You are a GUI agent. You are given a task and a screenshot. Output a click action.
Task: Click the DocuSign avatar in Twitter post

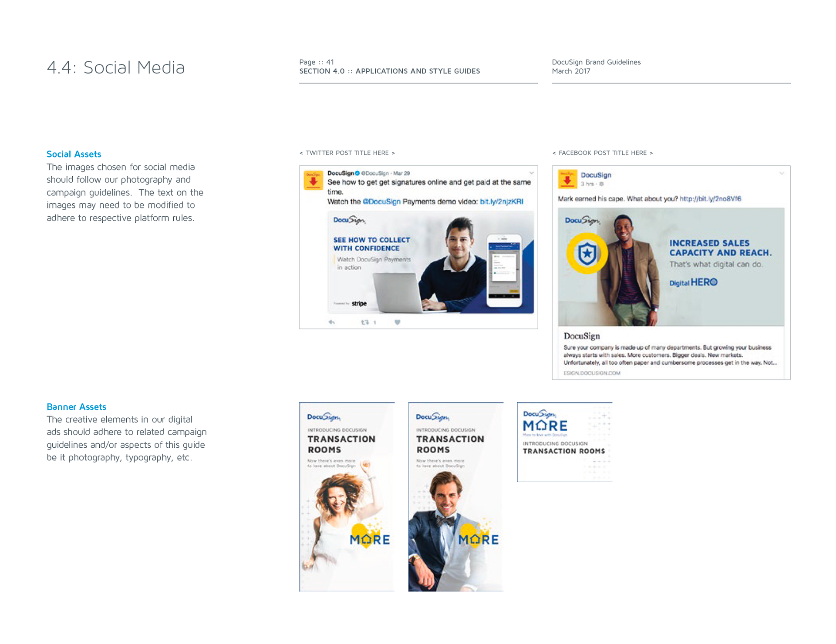[313, 180]
